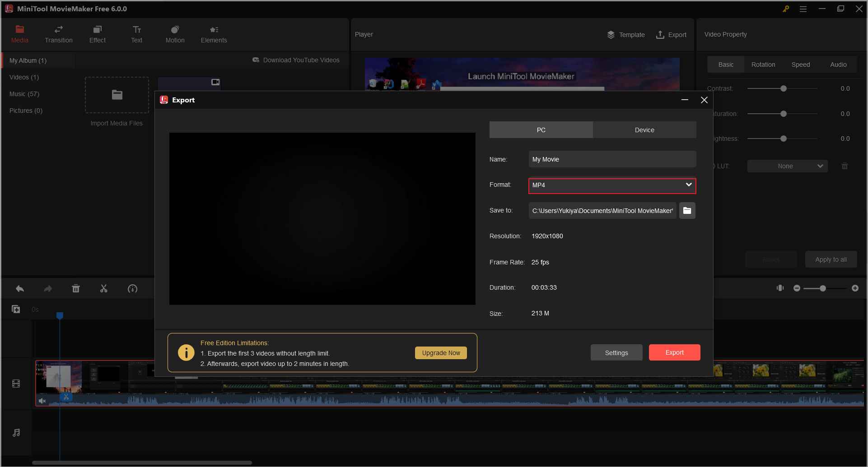Open export Settings button
Image resolution: width=868 pixels, height=467 pixels.
coord(616,353)
